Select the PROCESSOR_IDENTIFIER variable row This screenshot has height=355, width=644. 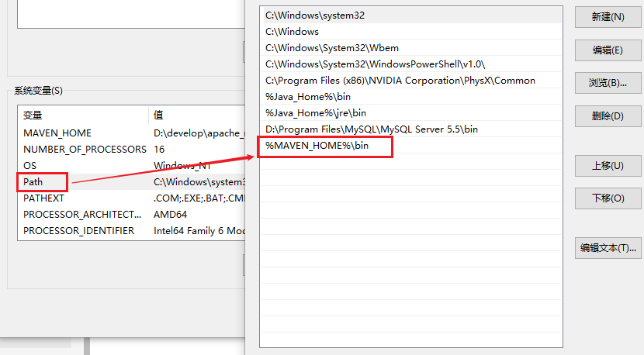(x=131, y=231)
